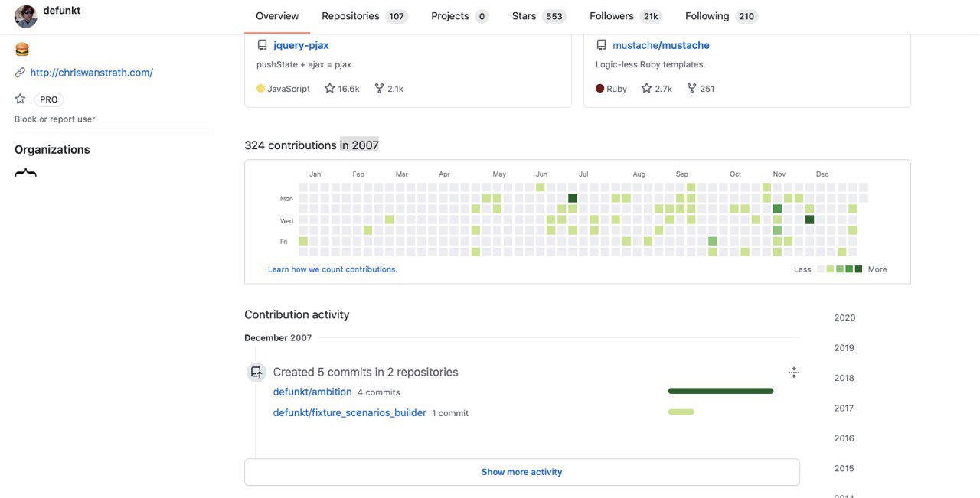Click the Contribution activity heading

(297, 314)
